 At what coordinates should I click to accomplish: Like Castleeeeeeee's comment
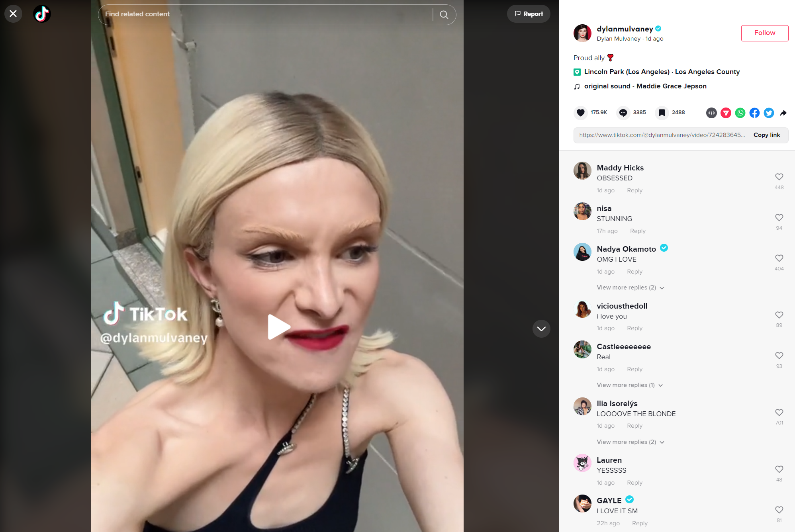click(x=779, y=356)
